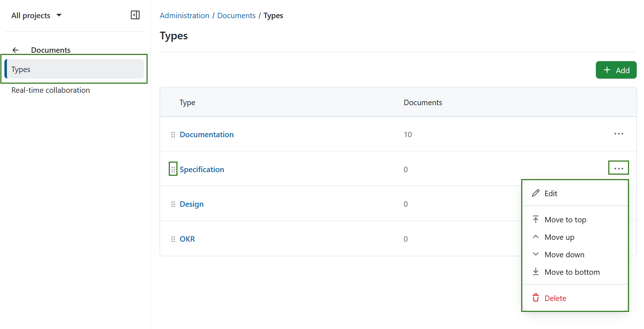Select the drag handle beside Design
The width and height of the screenshot is (644, 329).
[173, 204]
